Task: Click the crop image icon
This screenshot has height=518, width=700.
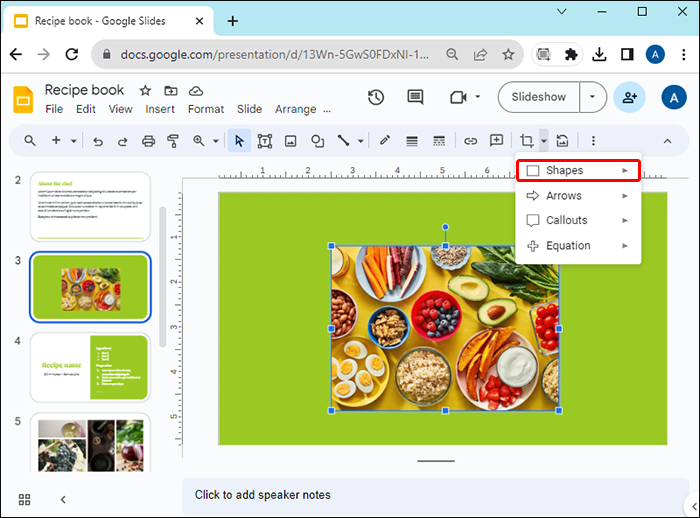Action: pos(527,141)
